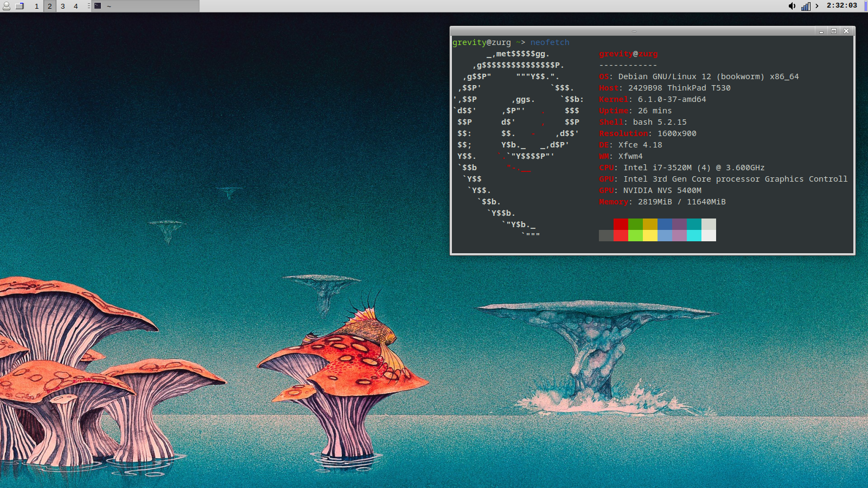Maximize the terminal window
This screenshot has height=488, width=868.
(x=834, y=31)
